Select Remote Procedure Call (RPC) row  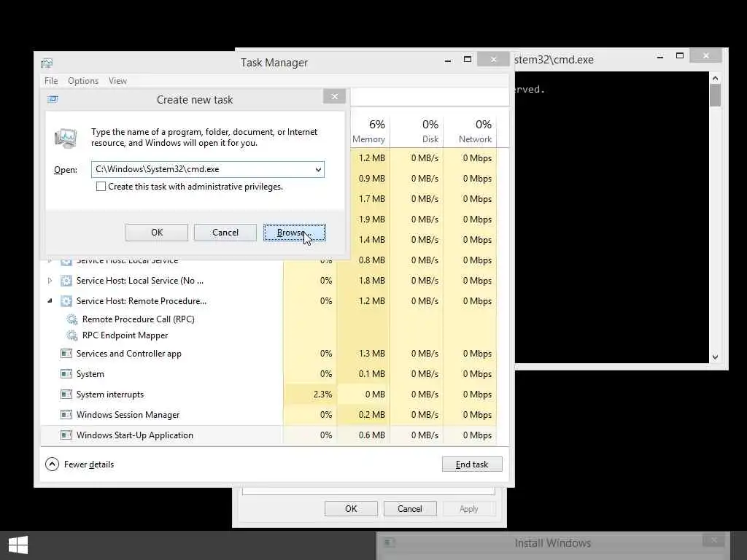coord(138,319)
